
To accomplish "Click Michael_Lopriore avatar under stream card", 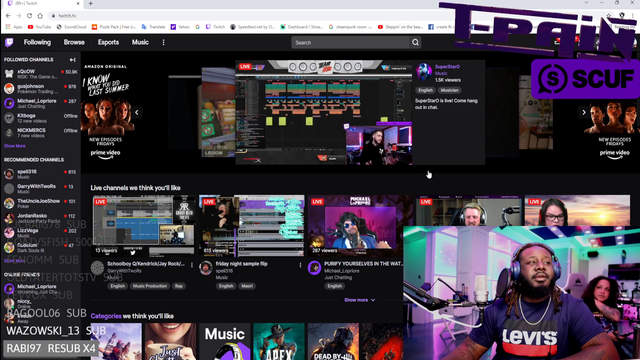I will pos(314,268).
